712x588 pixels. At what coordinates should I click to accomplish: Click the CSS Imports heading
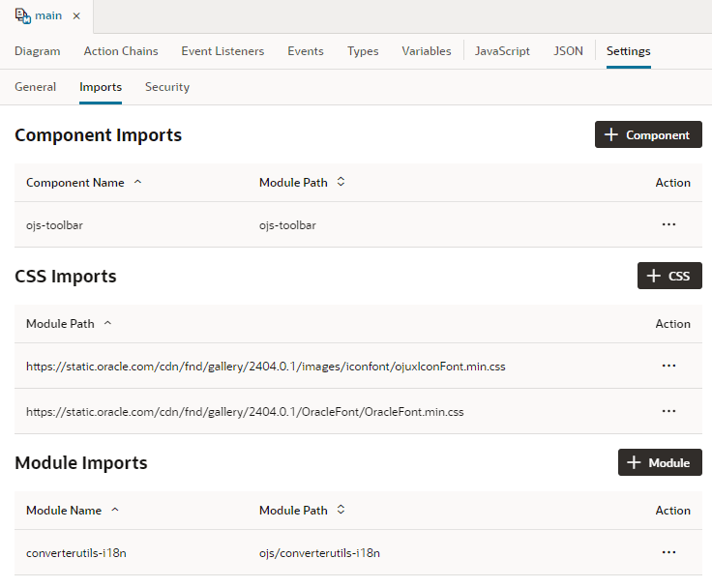point(66,276)
